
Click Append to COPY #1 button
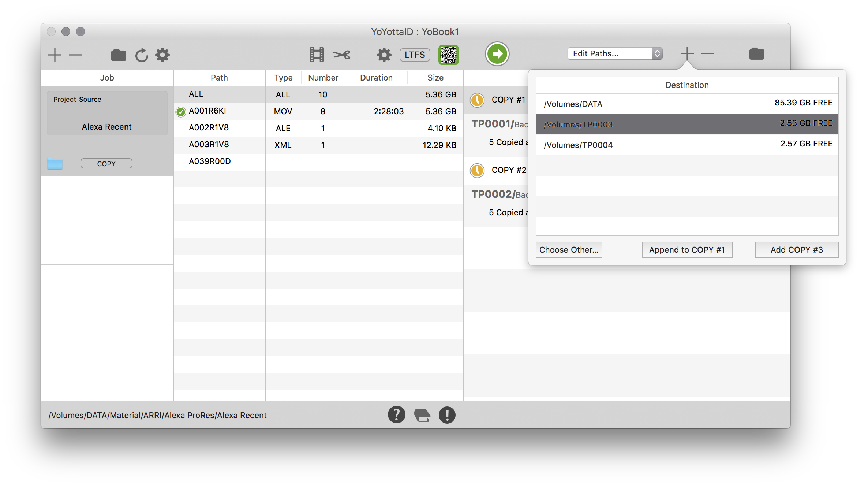pos(687,250)
